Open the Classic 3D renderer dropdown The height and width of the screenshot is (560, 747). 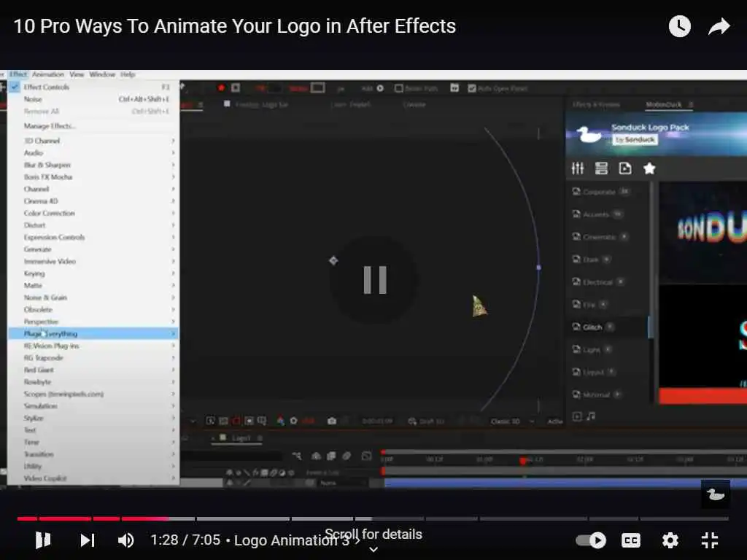click(512, 421)
